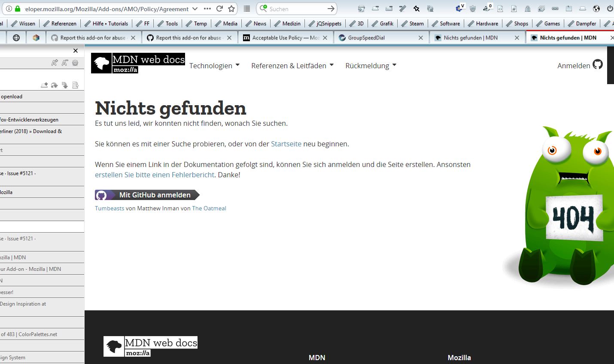Open the Referenzen bookmark folder

pos(59,24)
